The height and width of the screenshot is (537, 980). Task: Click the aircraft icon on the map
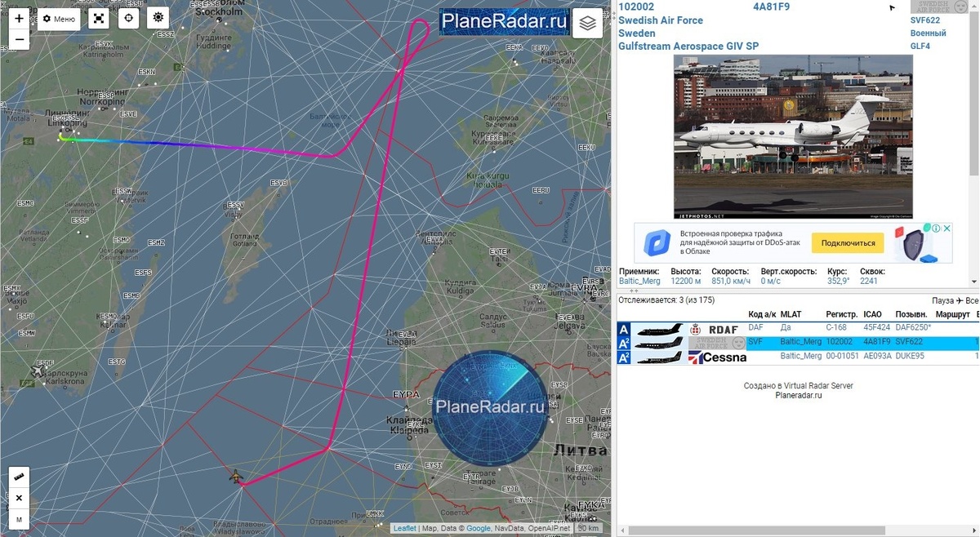[237, 477]
